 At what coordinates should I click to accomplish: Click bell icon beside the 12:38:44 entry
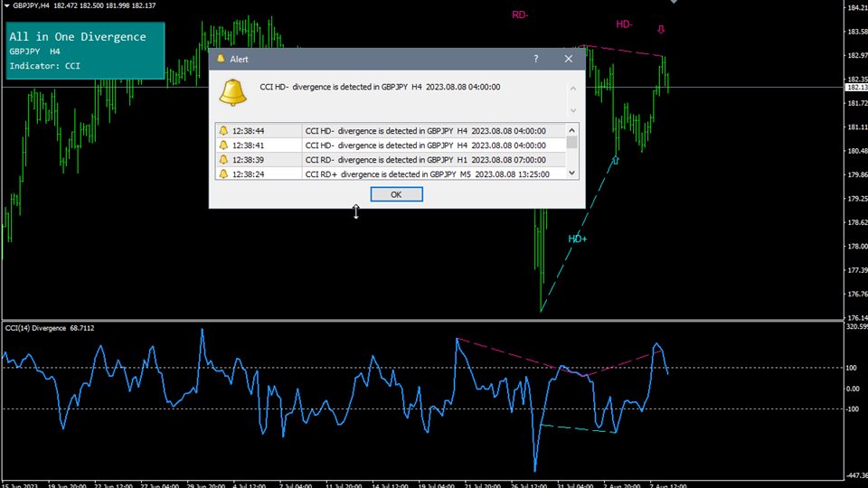point(222,131)
